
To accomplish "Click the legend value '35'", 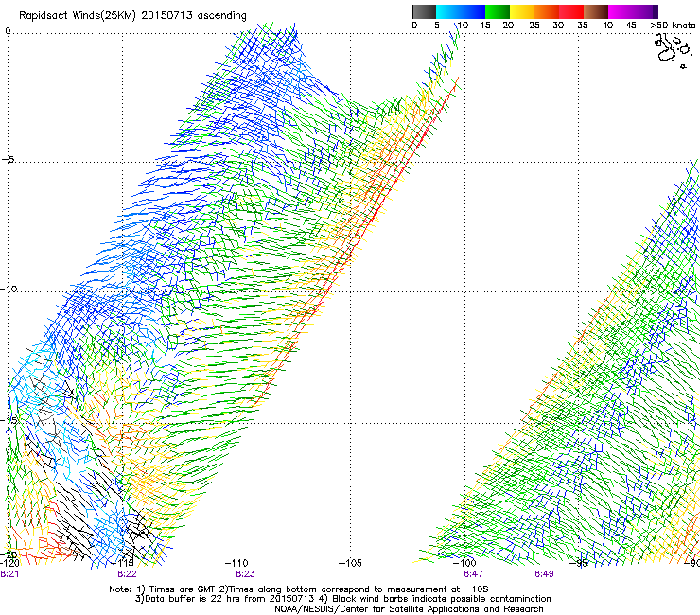I will 583,26.
